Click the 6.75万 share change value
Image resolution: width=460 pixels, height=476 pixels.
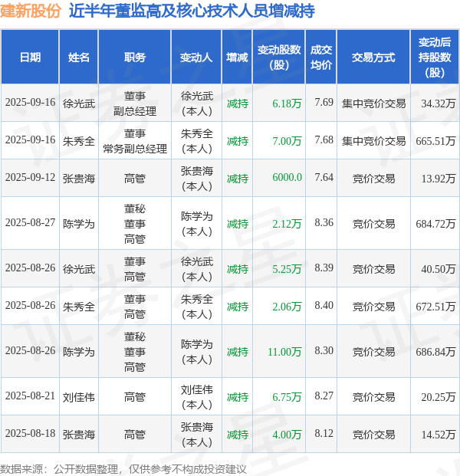click(287, 397)
